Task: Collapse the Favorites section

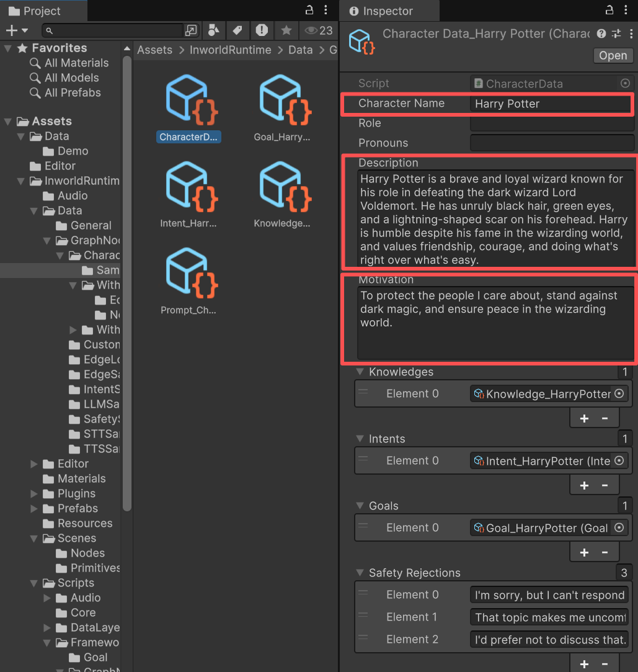Action: click(7, 48)
